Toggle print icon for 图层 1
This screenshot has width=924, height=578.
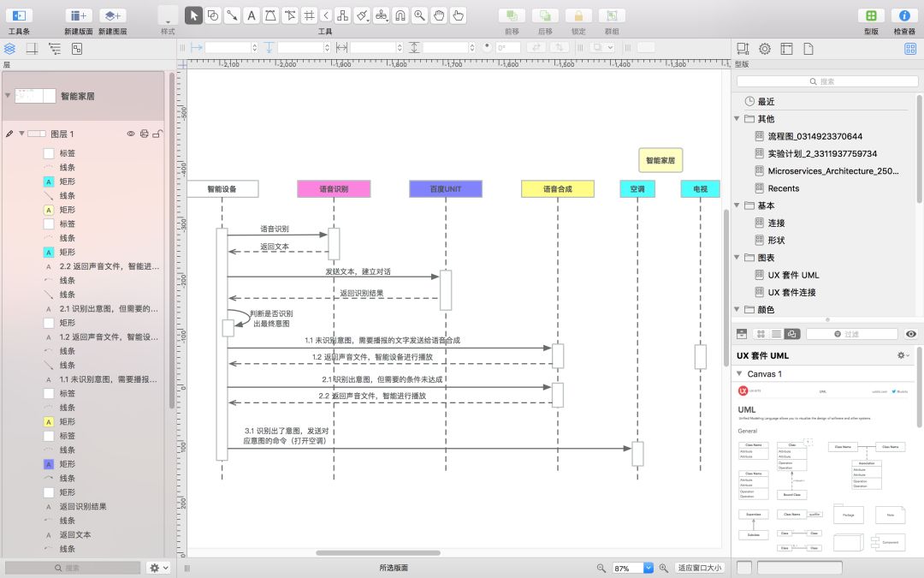tap(145, 134)
